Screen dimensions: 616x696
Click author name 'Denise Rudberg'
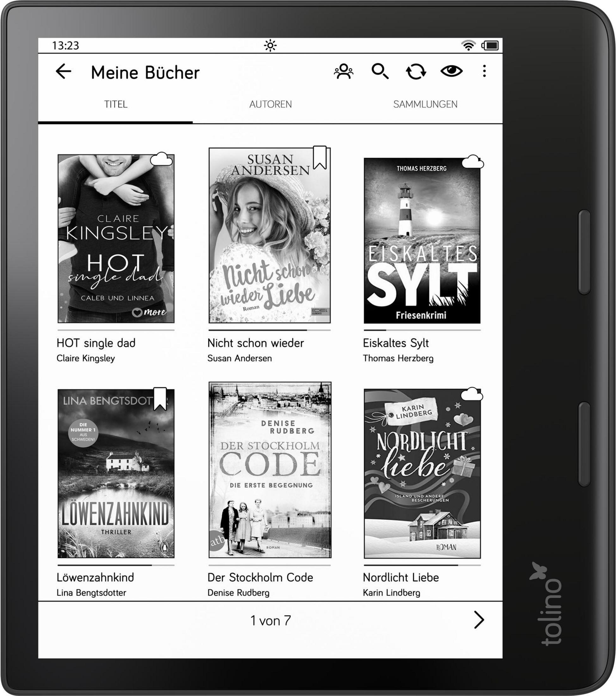[x=238, y=593]
